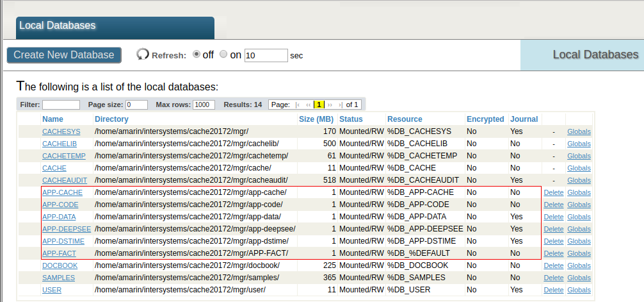
Task: Open the APP-DEEPSEE database link
Action: point(67,229)
